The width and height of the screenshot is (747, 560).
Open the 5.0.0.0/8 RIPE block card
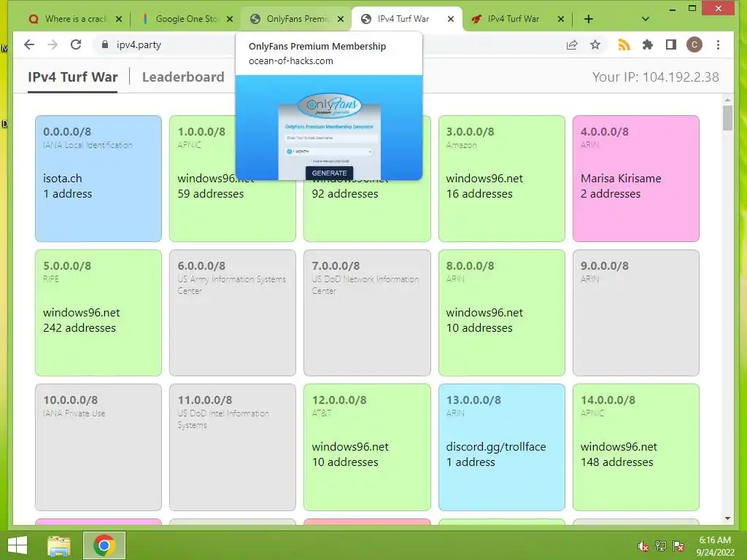98,313
